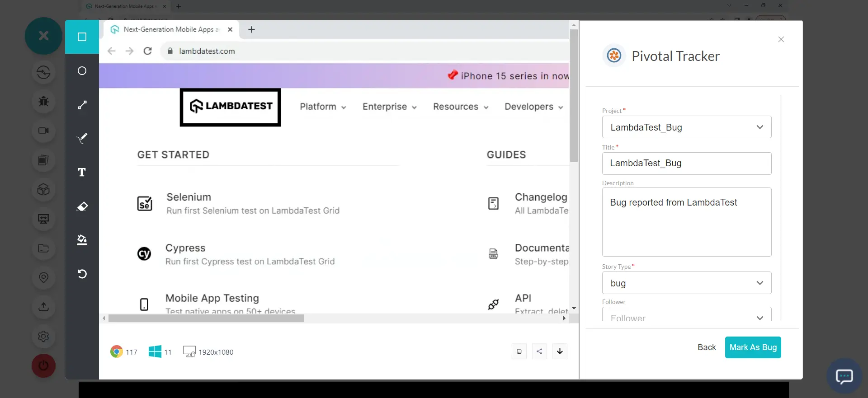Open the Cypress get started link
The image size is (868, 398).
[x=236, y=254]
